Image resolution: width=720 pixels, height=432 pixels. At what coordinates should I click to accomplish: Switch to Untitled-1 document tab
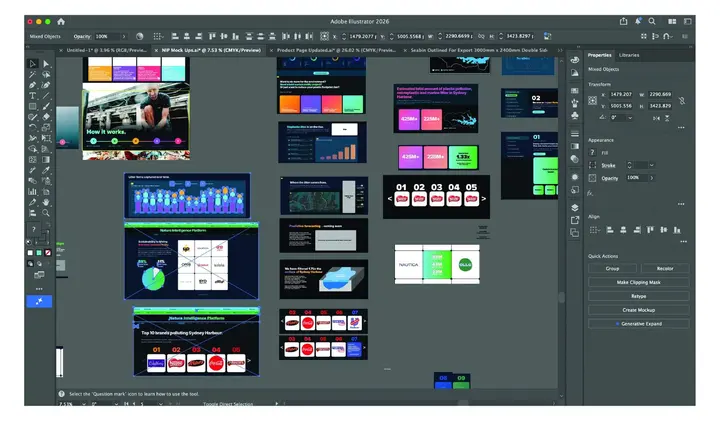click(x=107, y=50)
